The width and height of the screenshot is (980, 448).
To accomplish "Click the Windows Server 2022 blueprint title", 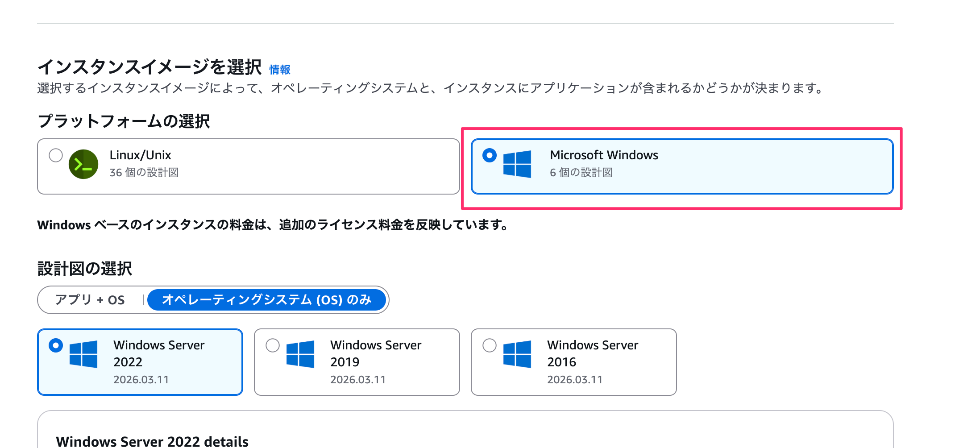I will 159,353.
